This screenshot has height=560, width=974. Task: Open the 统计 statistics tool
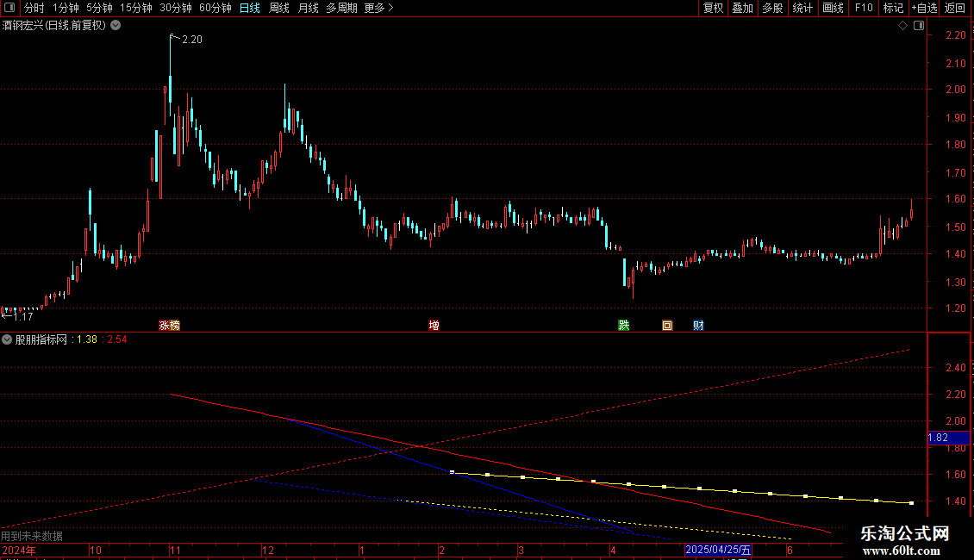pos(802,8)
